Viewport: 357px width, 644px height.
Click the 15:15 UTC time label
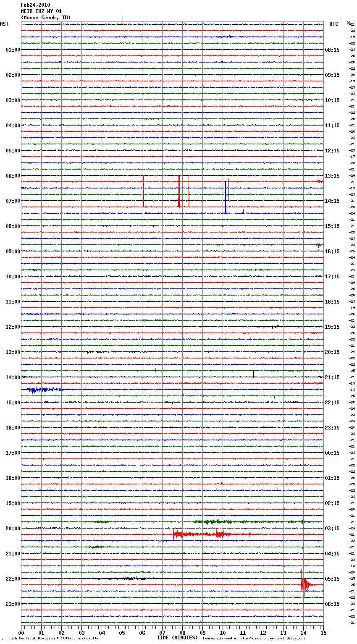pos(332,226)
